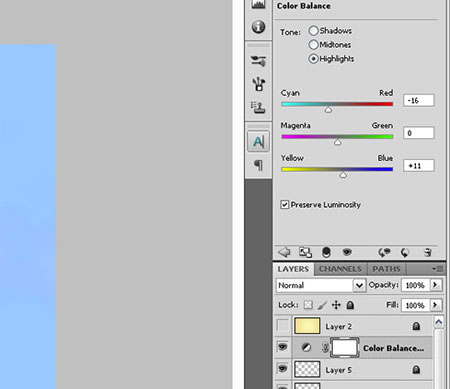Expand the Opacity slider arrow
The image size is (450, 389).
[x=435, y=285]
